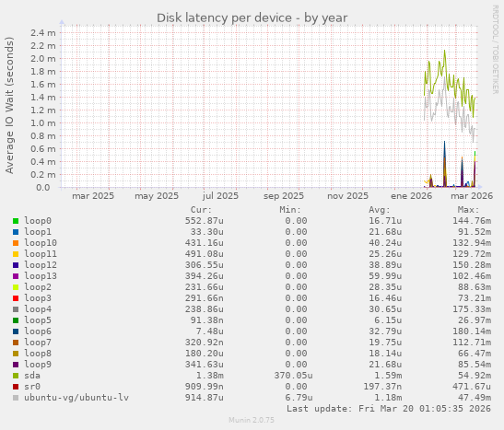504x430 pixels.
Task: Click the loop4 gray color swatch
Action: tap(16, 309)
